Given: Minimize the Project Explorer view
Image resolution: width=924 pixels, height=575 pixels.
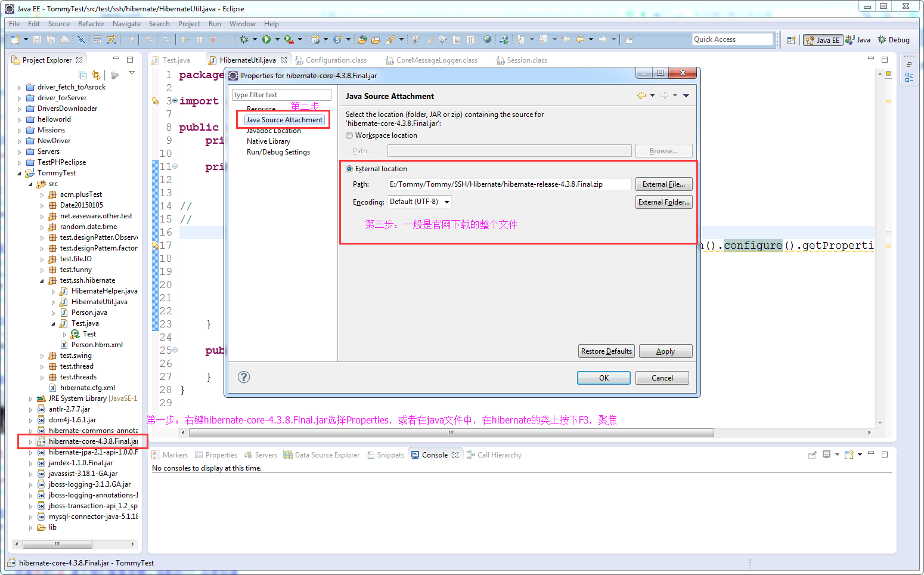Looking at the screenshot, I should [116, 59].
